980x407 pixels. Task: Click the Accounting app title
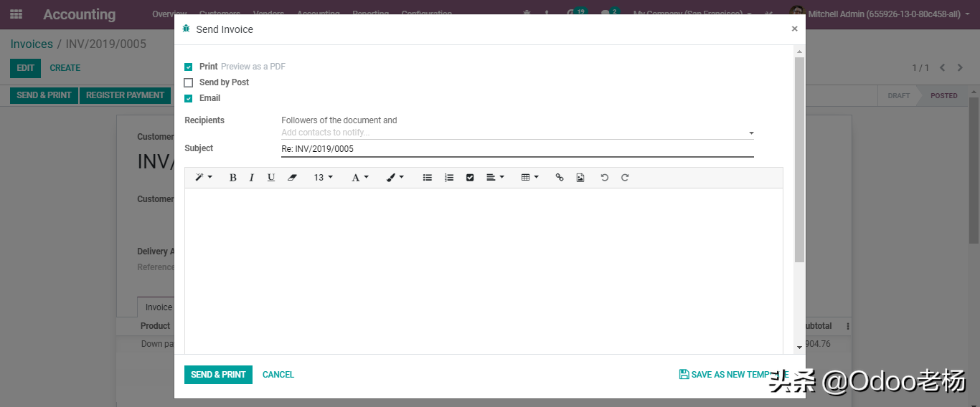click(79, 14)
